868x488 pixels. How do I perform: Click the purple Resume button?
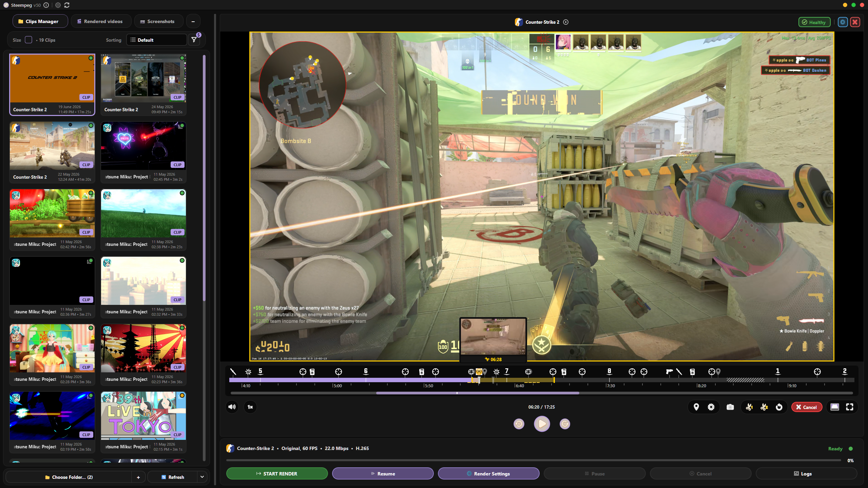[x=383, y=473]
